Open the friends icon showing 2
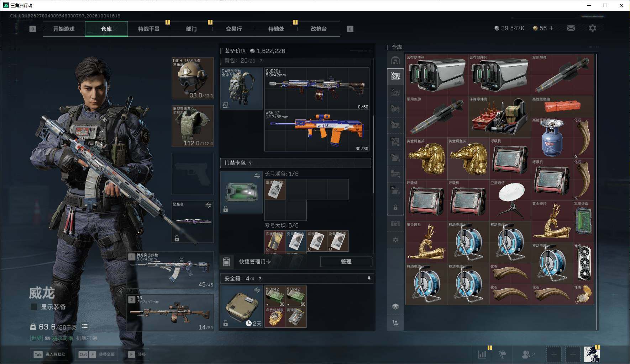The height and width of the screenshot is (364, 630). coord(528,354)
